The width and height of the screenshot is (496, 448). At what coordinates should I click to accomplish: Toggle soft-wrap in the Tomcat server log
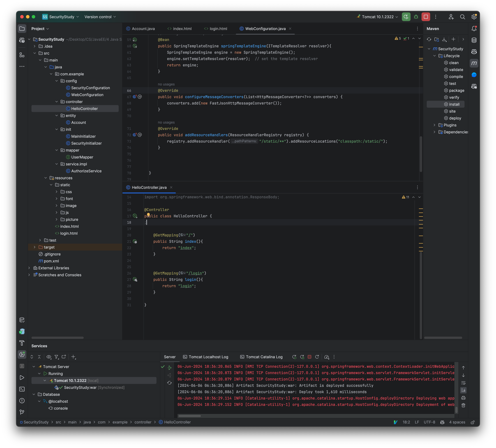(464, 383)
